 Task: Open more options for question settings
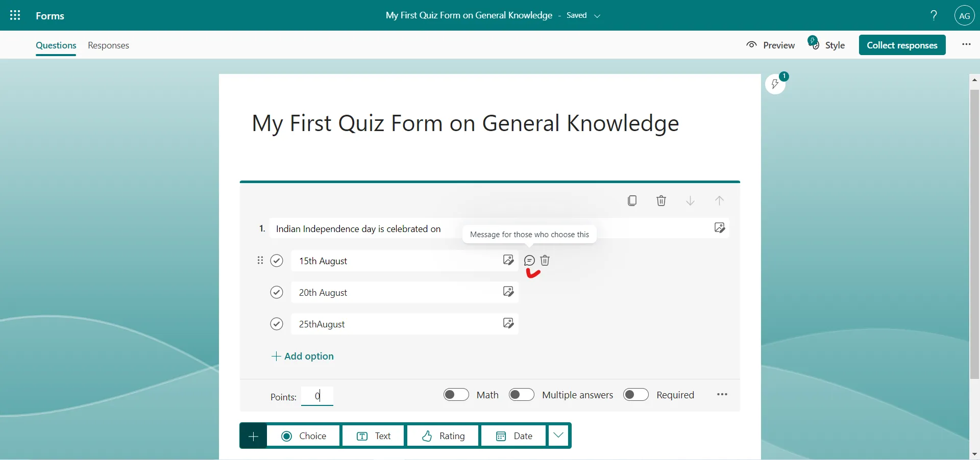(722, 394)
